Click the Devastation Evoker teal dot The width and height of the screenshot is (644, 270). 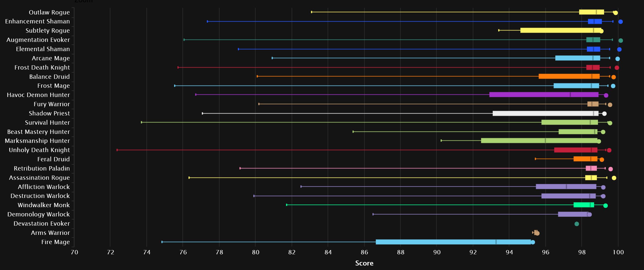tap(576, 224)
